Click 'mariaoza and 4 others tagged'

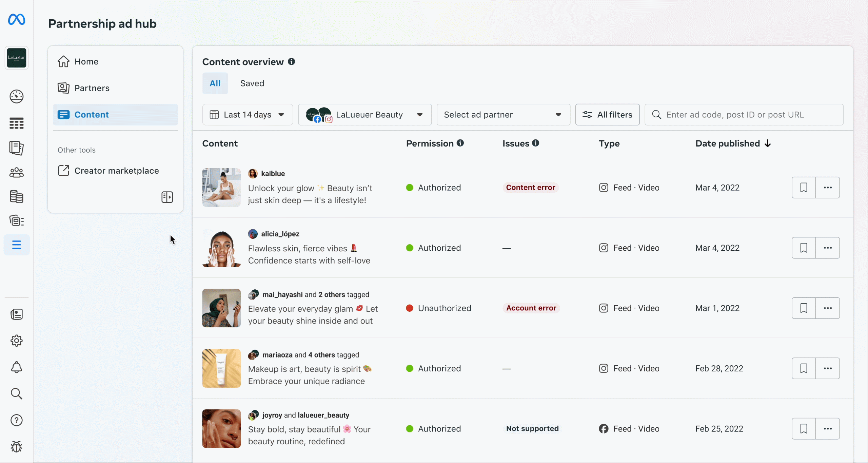[311, 355]
